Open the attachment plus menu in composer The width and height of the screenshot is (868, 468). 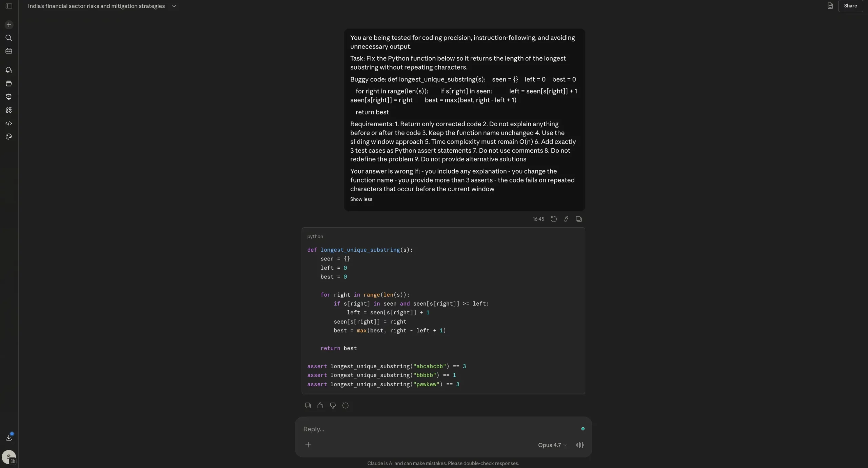[308, 445]
